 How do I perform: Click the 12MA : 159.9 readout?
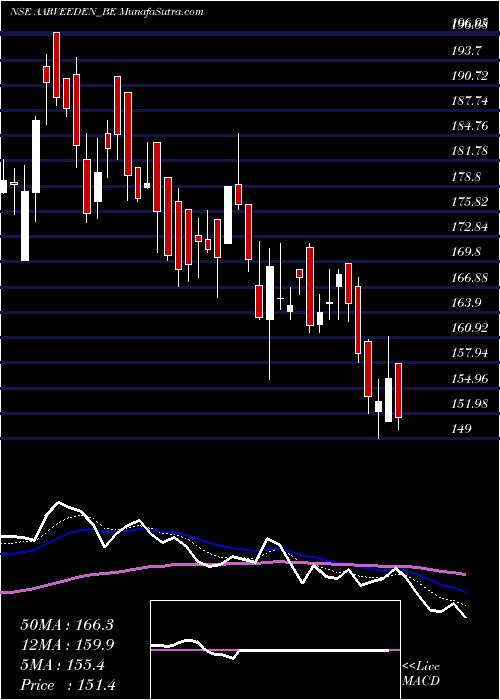tap(67, 645)
